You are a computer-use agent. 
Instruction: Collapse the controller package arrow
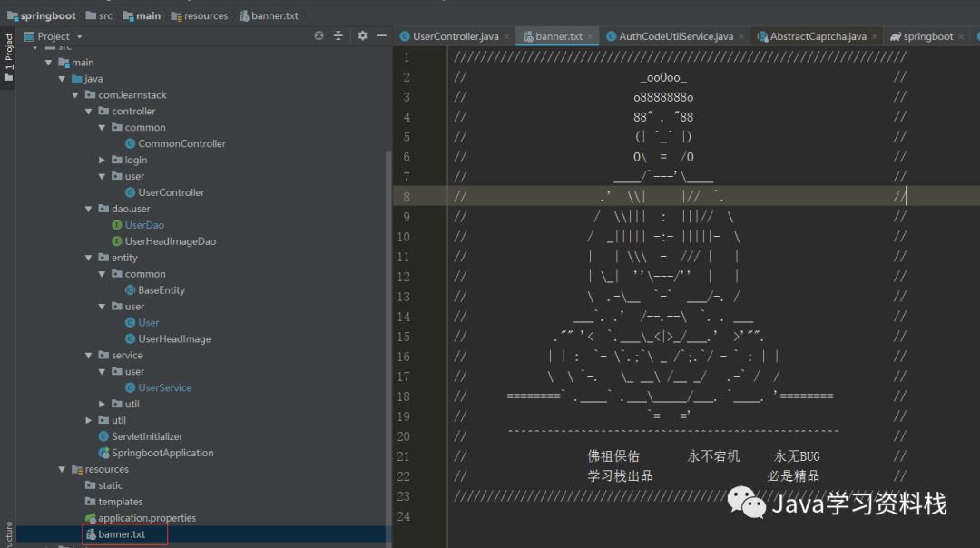coord(88,112)
